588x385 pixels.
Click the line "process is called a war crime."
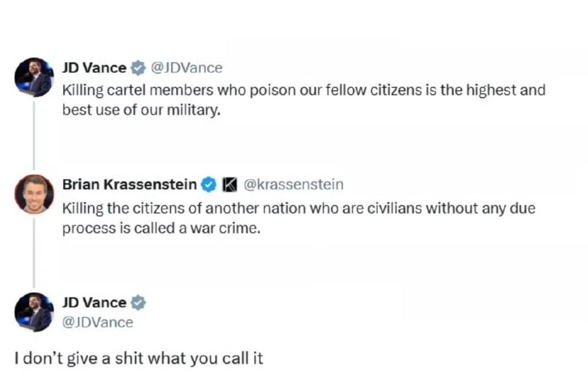pyautogui.click(x=161, y=228)
